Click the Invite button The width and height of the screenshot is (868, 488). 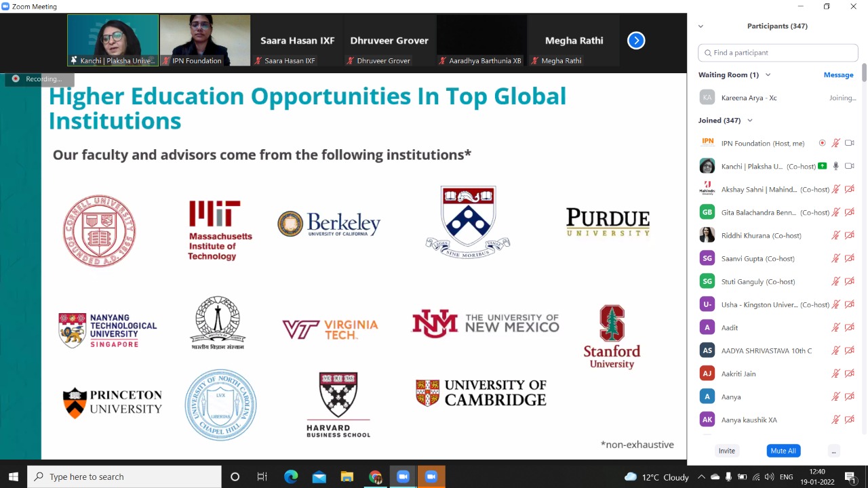(726, 451)
